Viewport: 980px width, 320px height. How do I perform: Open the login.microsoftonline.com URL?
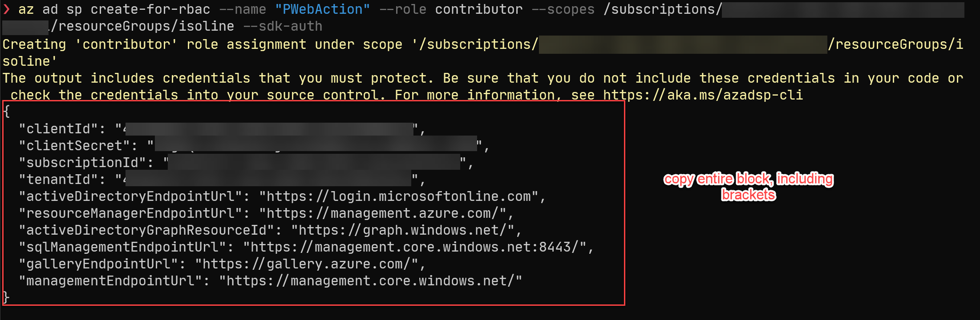pos(399,196)
